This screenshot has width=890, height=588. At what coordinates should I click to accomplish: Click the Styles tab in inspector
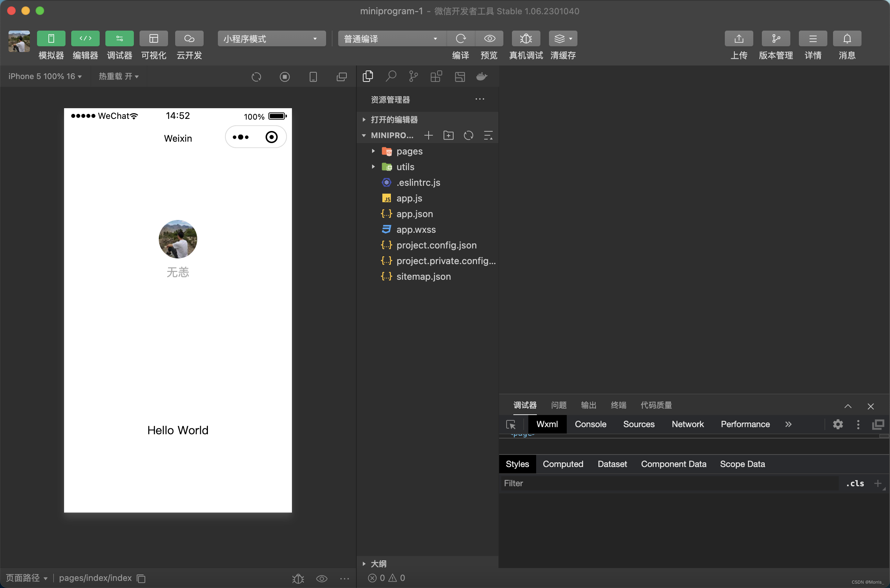point(517,464)
